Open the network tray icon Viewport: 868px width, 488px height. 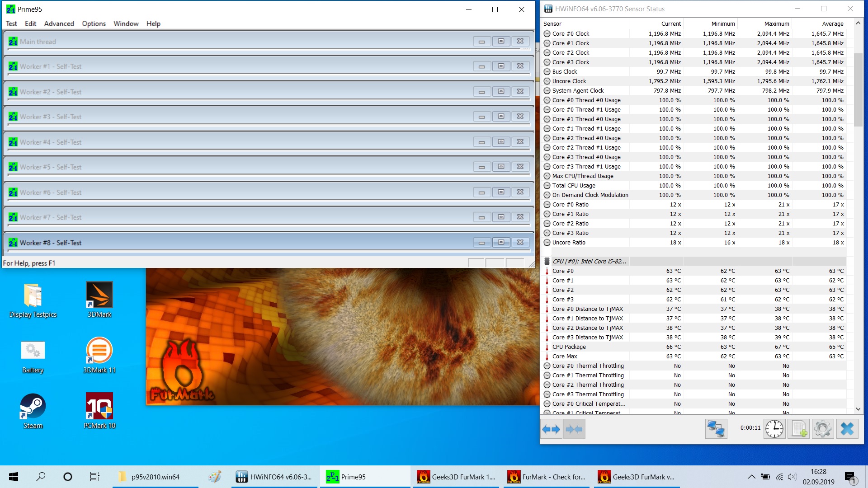(779, 477)
